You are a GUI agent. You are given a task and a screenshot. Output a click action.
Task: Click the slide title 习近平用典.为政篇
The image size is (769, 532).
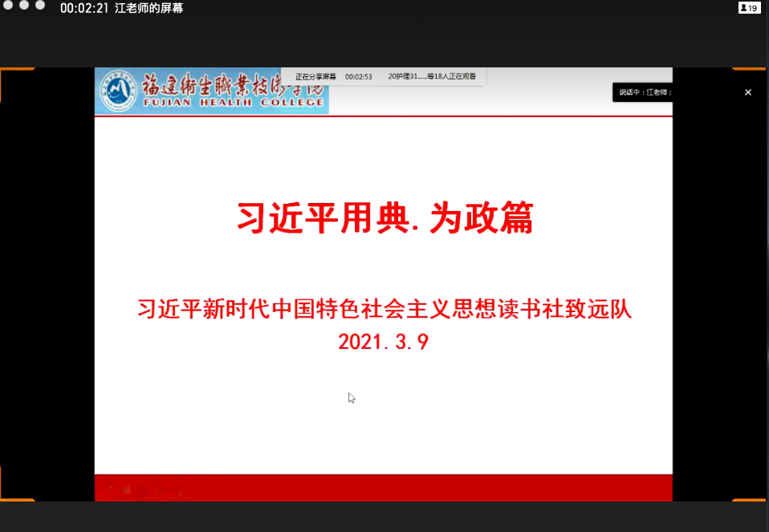[384, 217]
